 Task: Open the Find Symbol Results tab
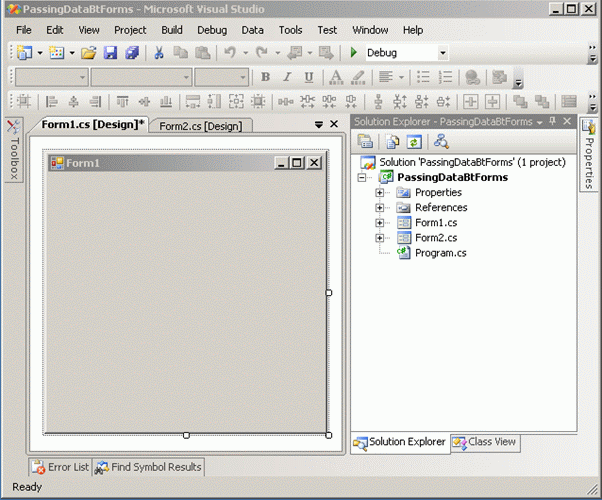(x=149, y=467)
